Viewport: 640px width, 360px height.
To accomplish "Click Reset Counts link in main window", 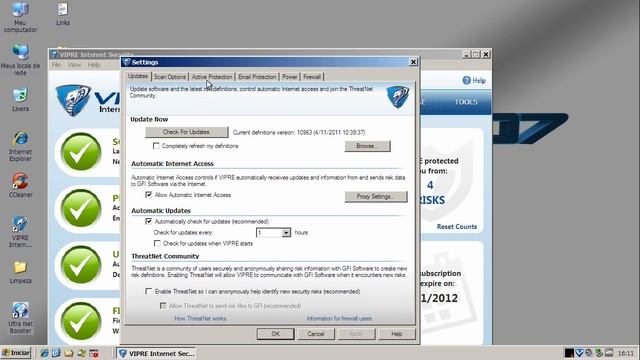I will tap(457, 227).
